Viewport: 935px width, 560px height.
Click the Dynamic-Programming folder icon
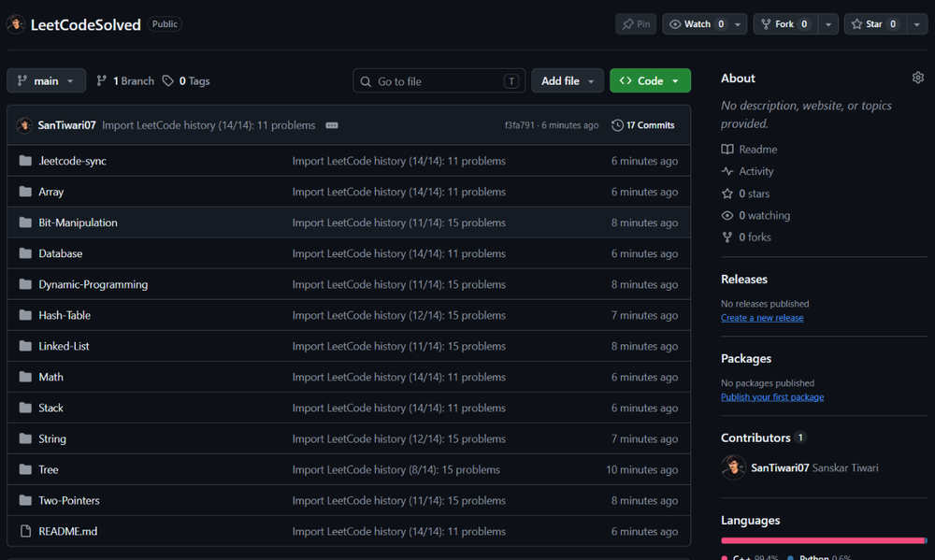[25, 284]
